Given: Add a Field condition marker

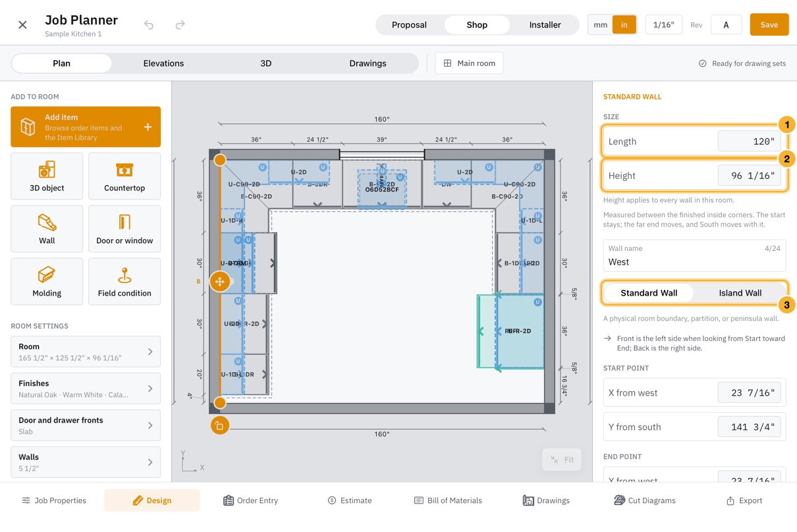Looking at the screenshot, I should point(124,281).
